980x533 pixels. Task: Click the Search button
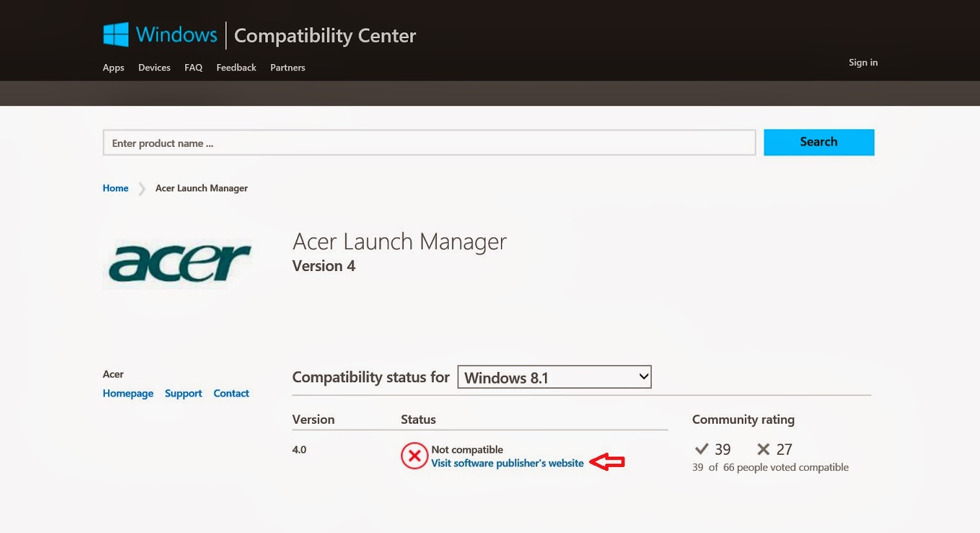click(x=819, y=142)
